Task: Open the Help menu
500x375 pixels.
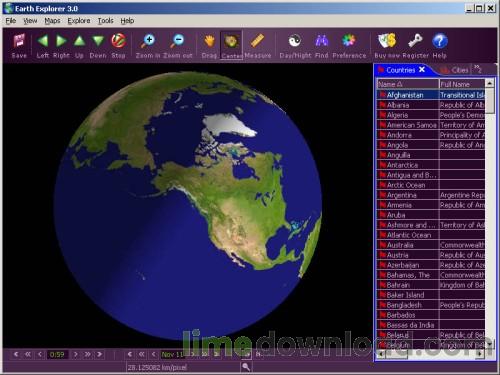Action: coord(127,21)
